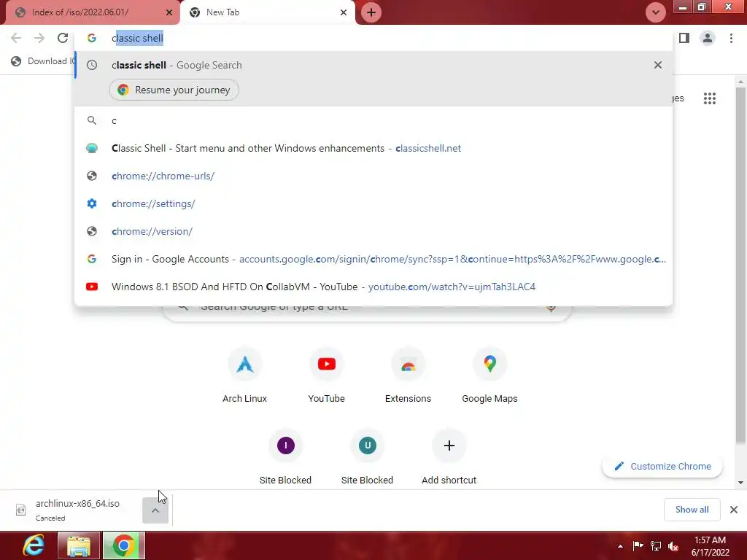Click Customize Chrome button
Screen dimensions: 747x560
pos(662,466)
